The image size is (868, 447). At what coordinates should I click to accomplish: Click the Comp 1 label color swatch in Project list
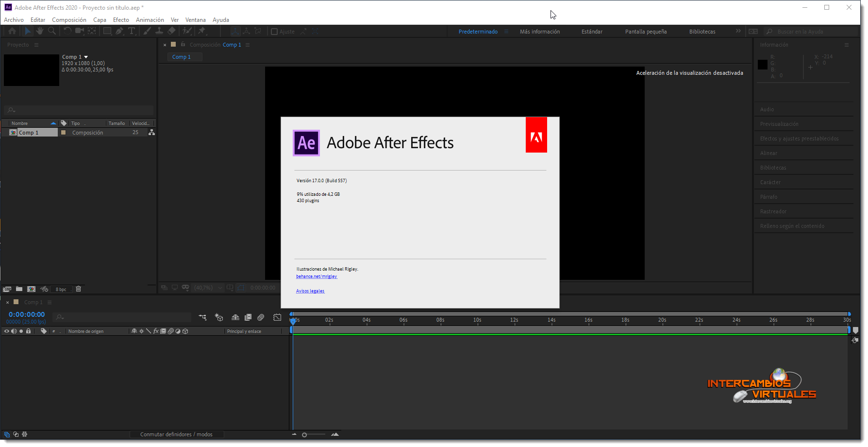[x=63, y=132]
